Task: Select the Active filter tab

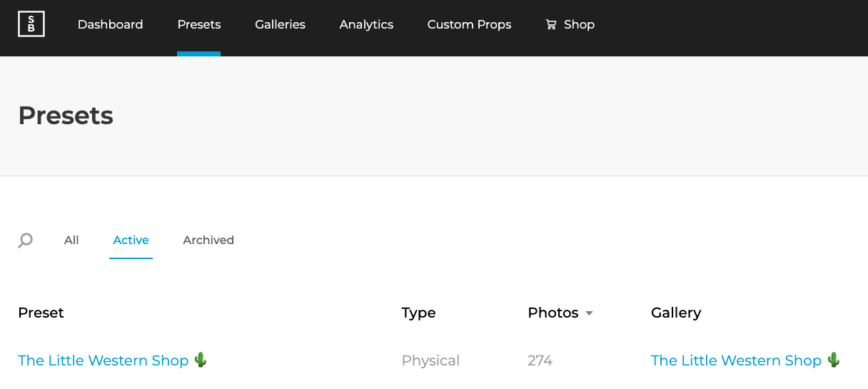Action: (x=131, y=241)
